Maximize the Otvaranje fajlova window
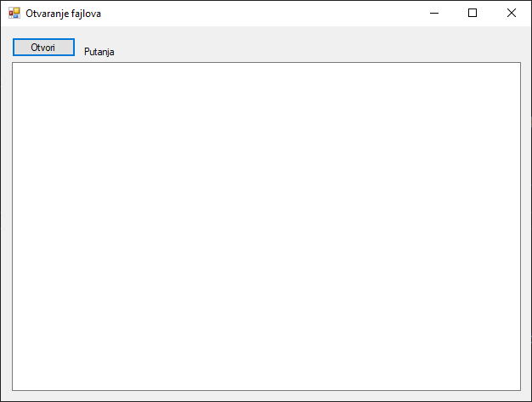532x402 pixels. pyautogui.click(x=473, y=14)
